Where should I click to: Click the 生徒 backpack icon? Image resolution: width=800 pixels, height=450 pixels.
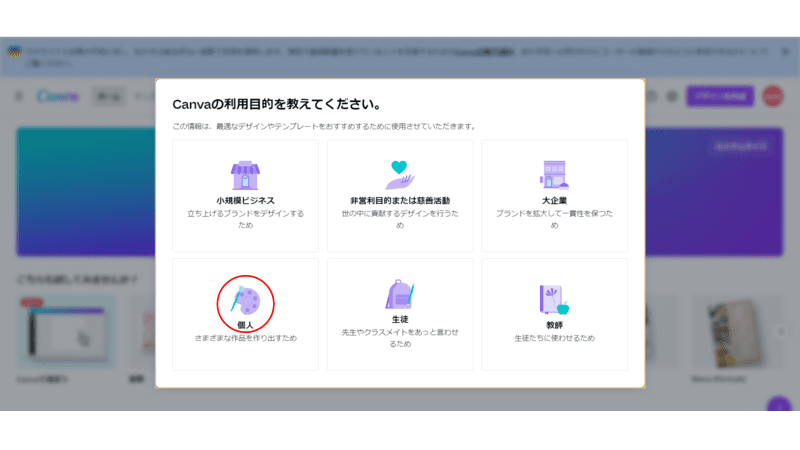[400, 294]
